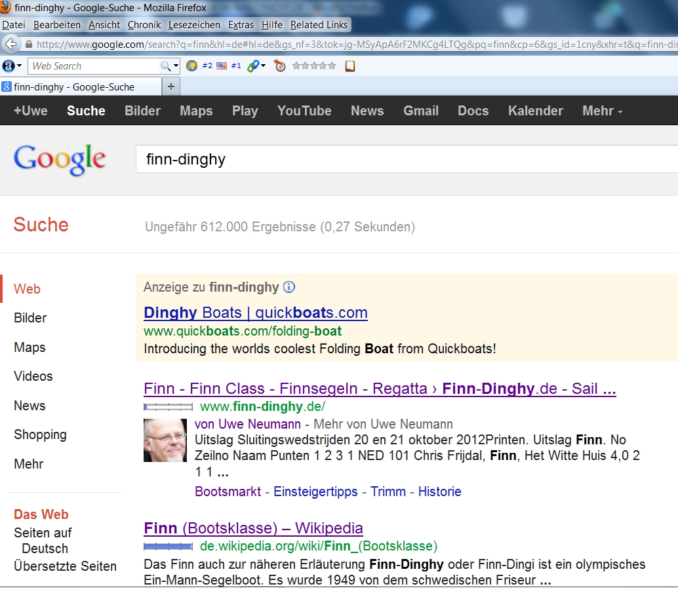Image resolution: width=678 pixels, height=616 pixels.
Task: Click the Alexa toolbar logo icon
Action: [x=9, y=66]
